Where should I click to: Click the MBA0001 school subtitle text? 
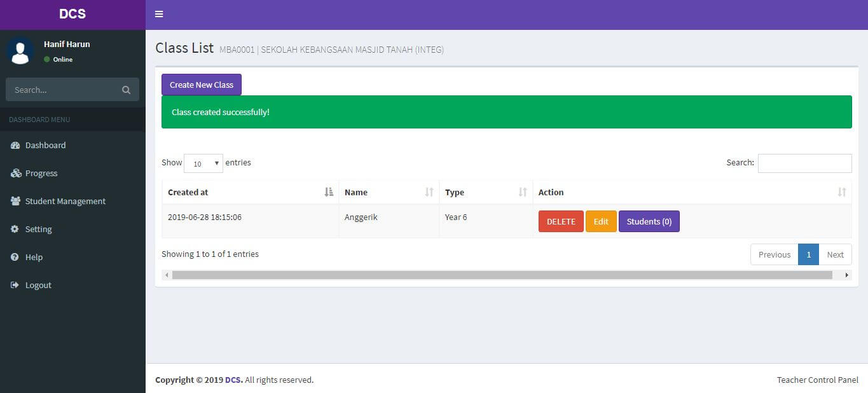coord(331,50)
